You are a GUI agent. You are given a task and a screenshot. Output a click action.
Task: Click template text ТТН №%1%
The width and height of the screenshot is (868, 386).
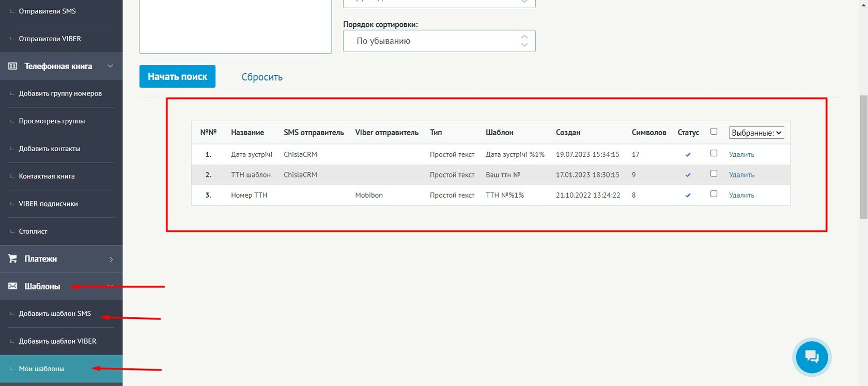505,195
